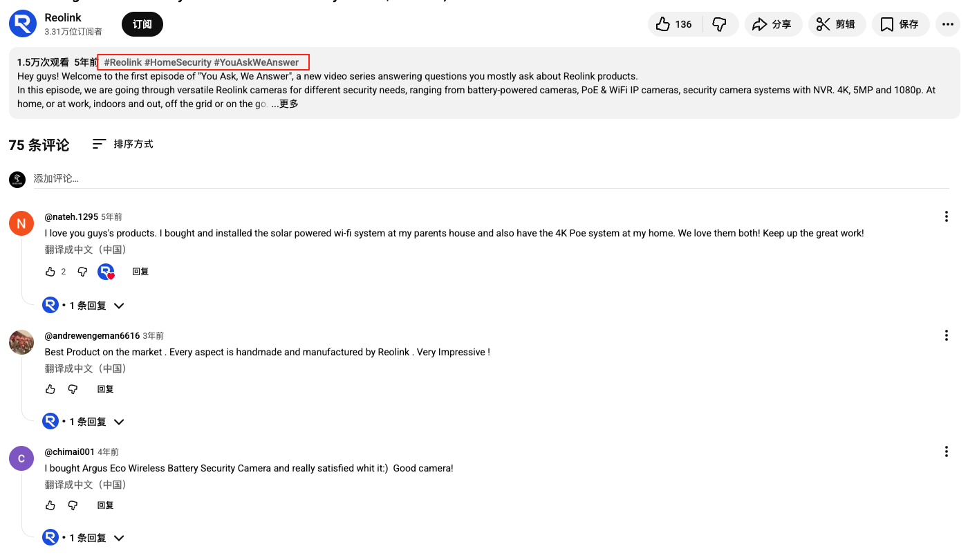The width and height of the screenshot is (968, 560).
Task: Like chimai001's comment
Action: click(x=50, y=505)
